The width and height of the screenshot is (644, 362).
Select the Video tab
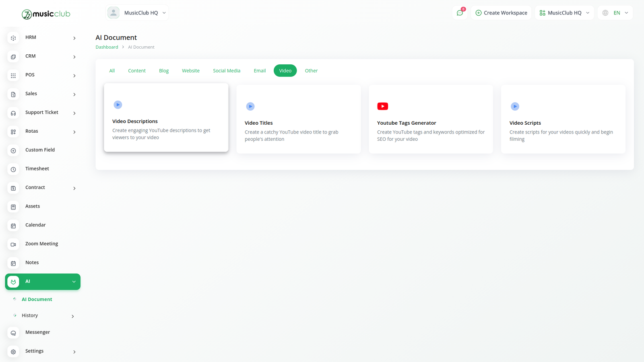285,71
